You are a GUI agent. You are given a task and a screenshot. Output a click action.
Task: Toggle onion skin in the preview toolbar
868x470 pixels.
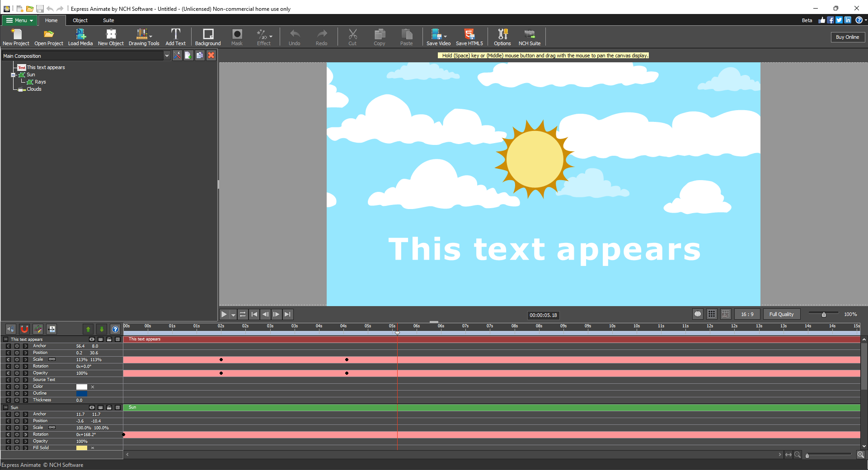point(698,314)
